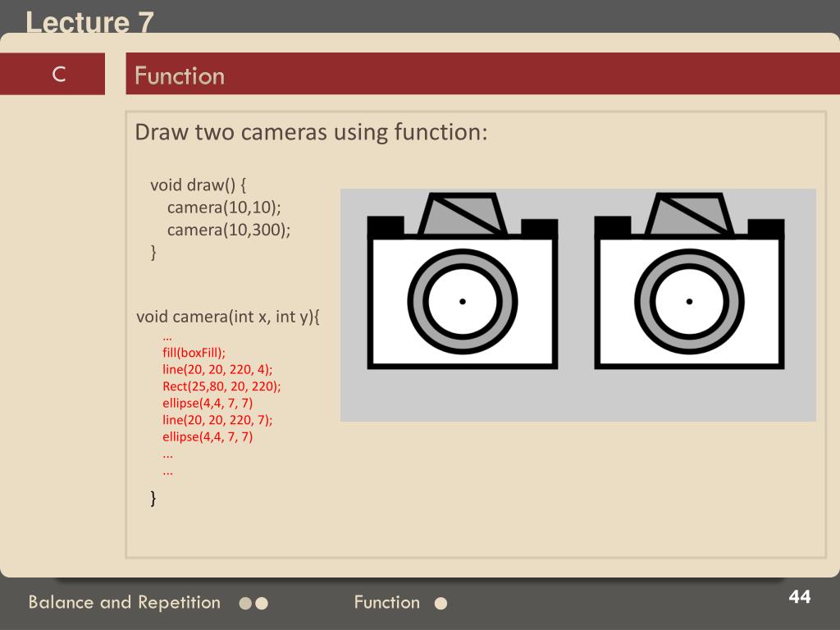Viewport: 840px width, 630px height.
Task: Click the "Function" heading in red banner
Action: tap(180, 75)
